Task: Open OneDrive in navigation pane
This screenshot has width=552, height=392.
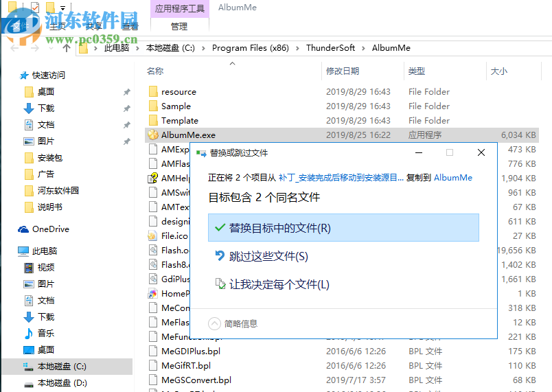Action: [50, 229]
